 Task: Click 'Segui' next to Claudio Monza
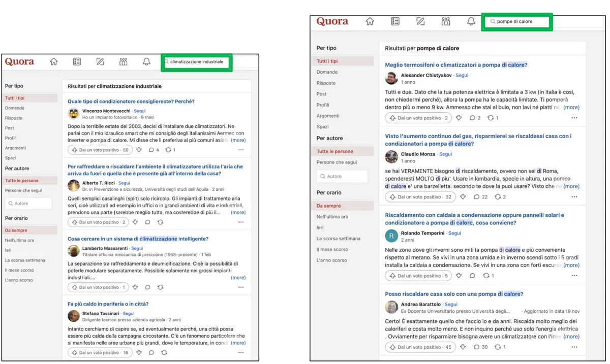pyautogui.click(x=446, y=154)
